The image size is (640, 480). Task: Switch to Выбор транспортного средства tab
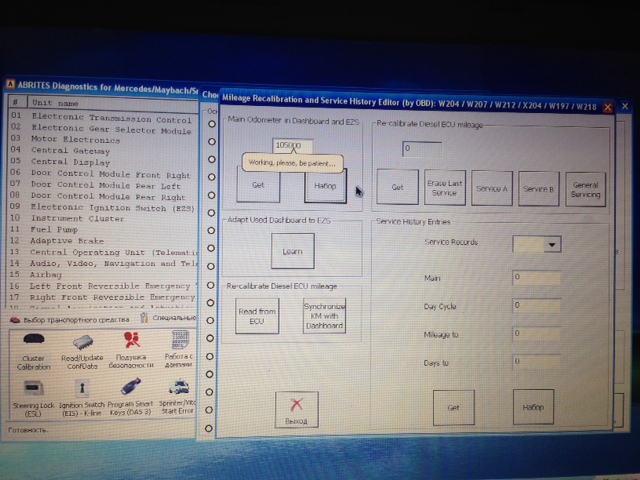pos(70,320)
